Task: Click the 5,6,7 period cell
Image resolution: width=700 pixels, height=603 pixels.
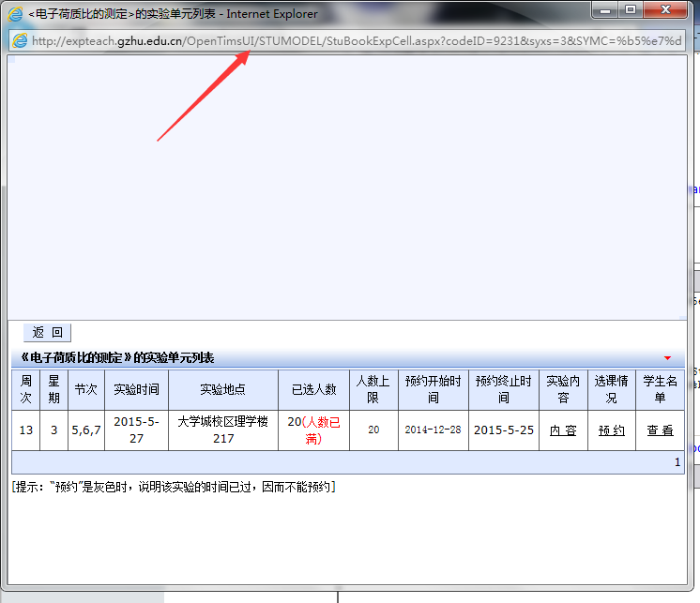Action: click(x=86, y=430)
